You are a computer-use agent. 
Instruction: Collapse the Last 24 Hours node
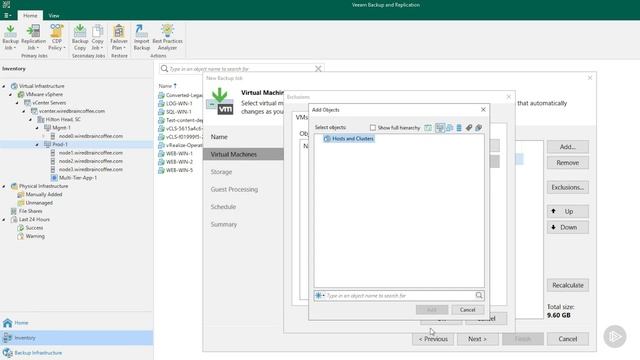click(x=4, y=220)
